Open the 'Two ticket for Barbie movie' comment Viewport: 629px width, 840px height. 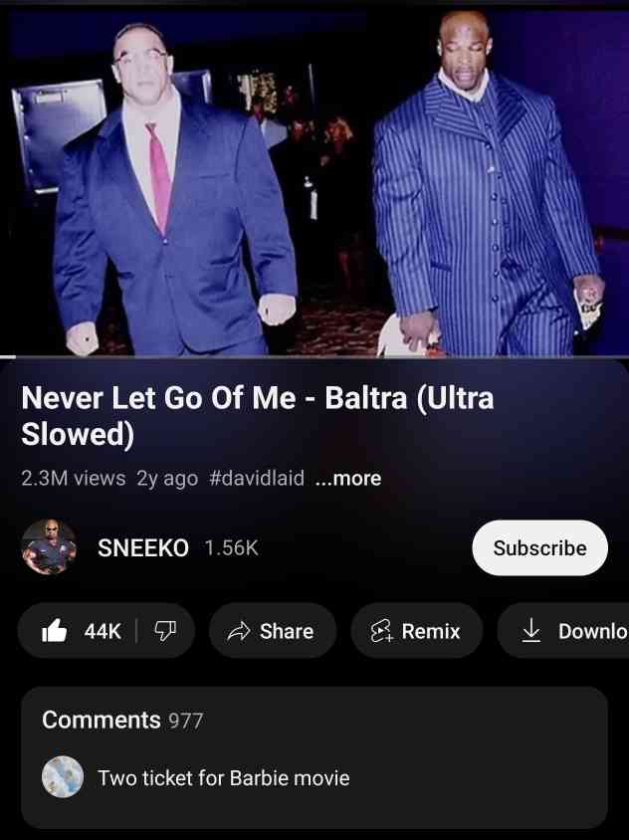tap(223, 778)
